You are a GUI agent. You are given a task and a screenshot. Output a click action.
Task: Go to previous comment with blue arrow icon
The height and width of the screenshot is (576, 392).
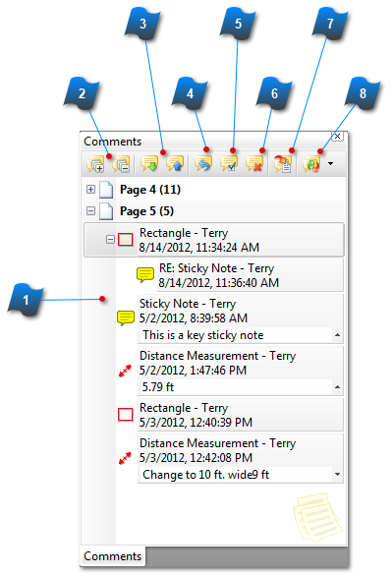point(175,164)
